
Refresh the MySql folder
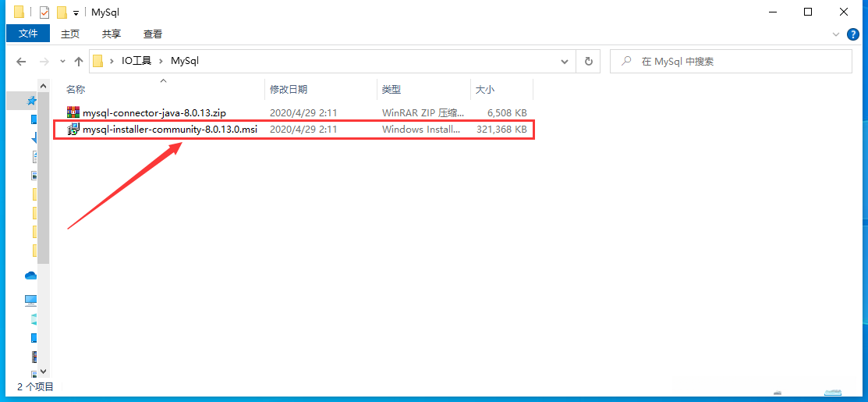[589, 61]
